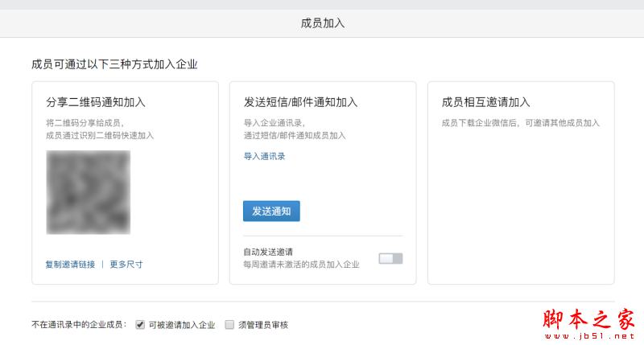This screenshot has height=345, width=644.
Task: Click 自动发送邀请 label text
Action: coord(268,252)
